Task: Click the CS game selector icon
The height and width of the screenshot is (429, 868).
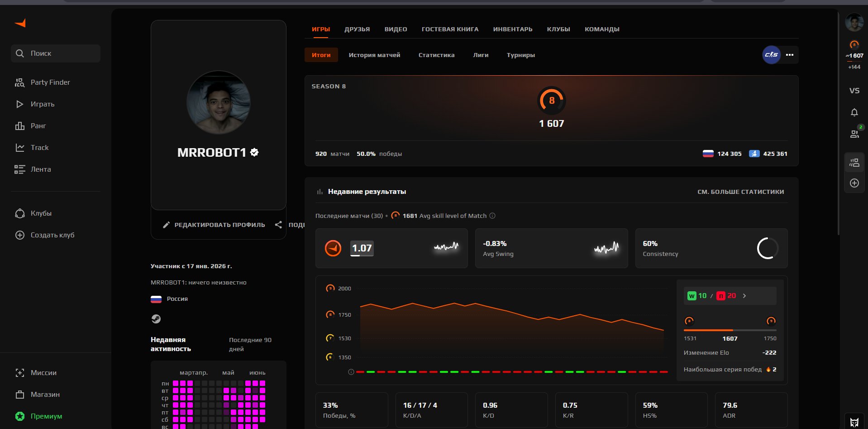Action: (772, 55)
